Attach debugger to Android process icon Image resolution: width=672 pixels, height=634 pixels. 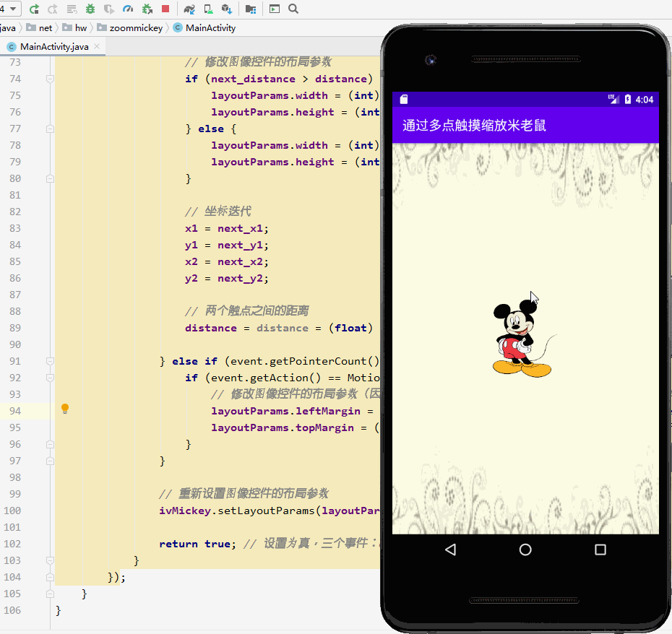pyautogui.click(x=147, y=9)
